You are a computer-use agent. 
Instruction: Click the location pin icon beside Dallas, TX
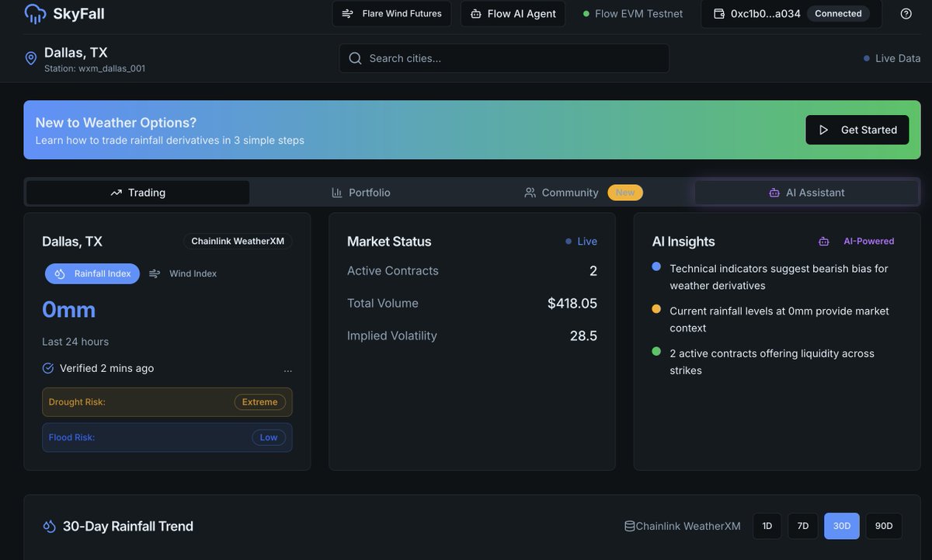(31, 58)
